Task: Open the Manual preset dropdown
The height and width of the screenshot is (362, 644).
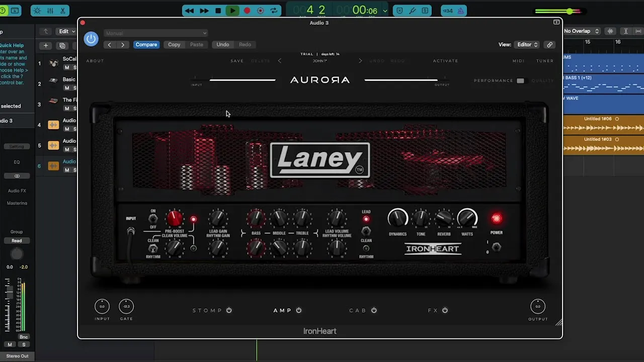Action: tap(155, 33)
